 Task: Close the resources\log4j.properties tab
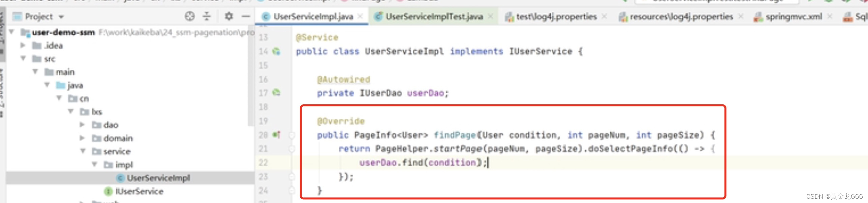[x=741, y=16]
